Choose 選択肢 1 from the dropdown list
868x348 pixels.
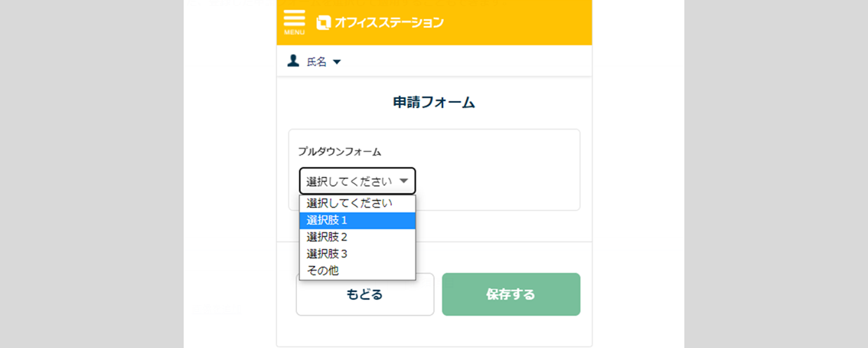[x=328, y=220]
